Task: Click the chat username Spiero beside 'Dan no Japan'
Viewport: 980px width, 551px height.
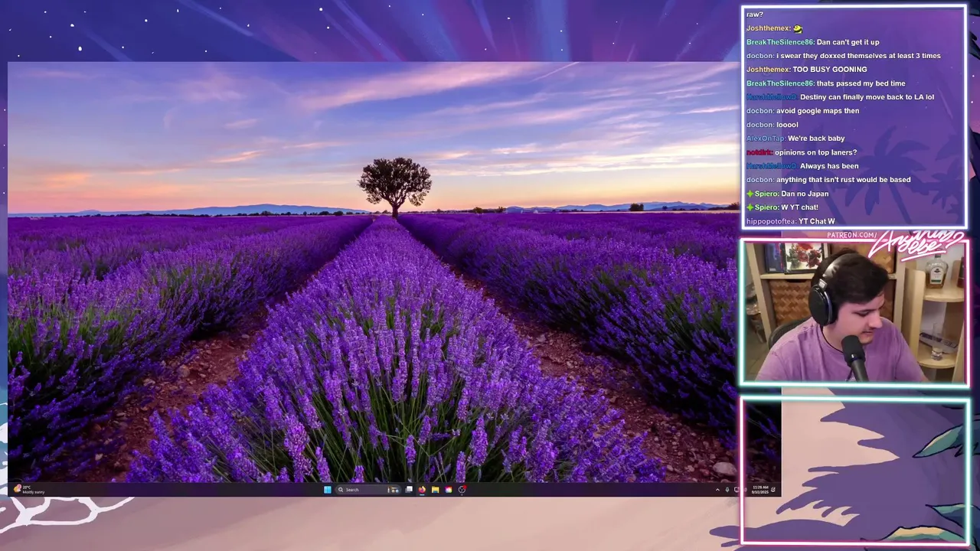Action: pyautogui.click(x=766, y=194)
